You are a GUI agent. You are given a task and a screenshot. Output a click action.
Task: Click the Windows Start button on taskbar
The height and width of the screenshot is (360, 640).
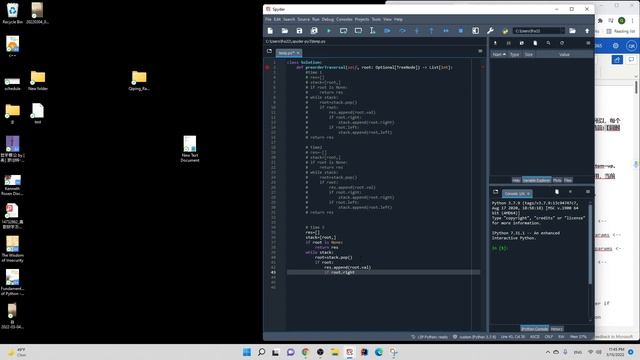click(x=247, y=352)
